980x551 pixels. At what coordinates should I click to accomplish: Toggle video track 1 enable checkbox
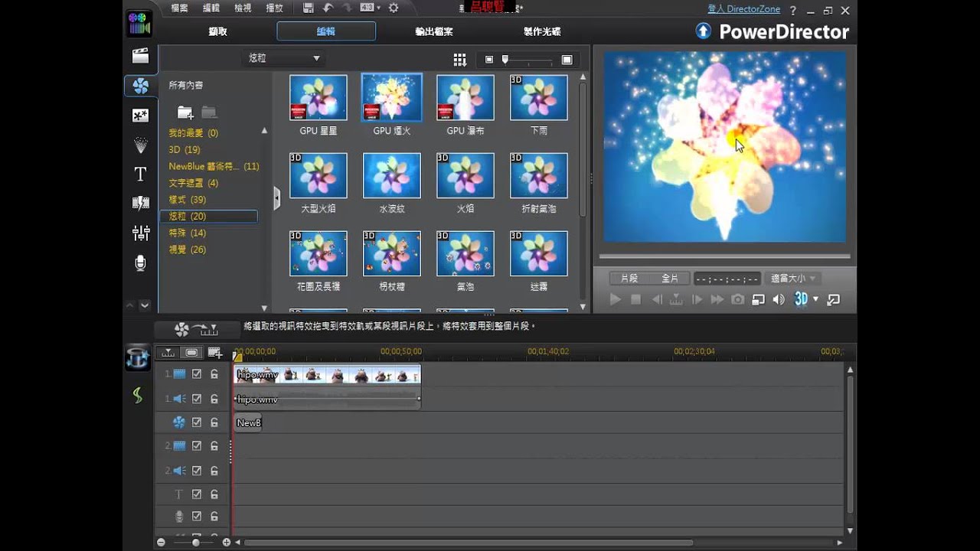click(x=197, y=374)
